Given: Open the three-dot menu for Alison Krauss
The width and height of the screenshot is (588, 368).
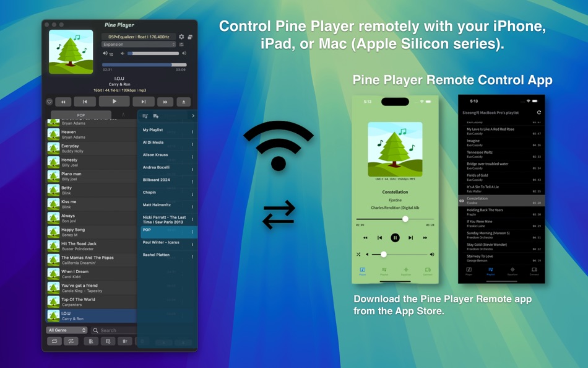Looking at the screenshot, I should pyautogui.click(x=192, y=157).
